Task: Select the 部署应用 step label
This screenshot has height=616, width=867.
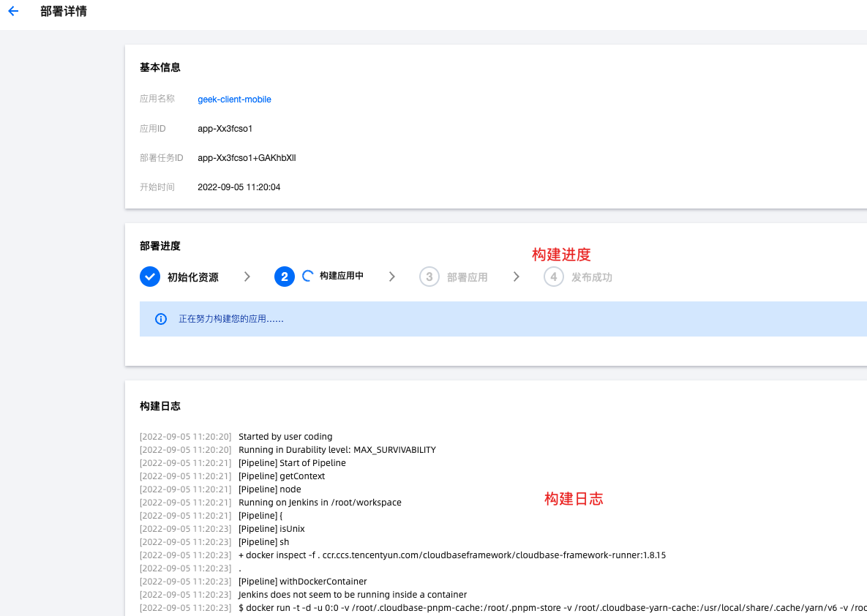Action: coord(467,277)
